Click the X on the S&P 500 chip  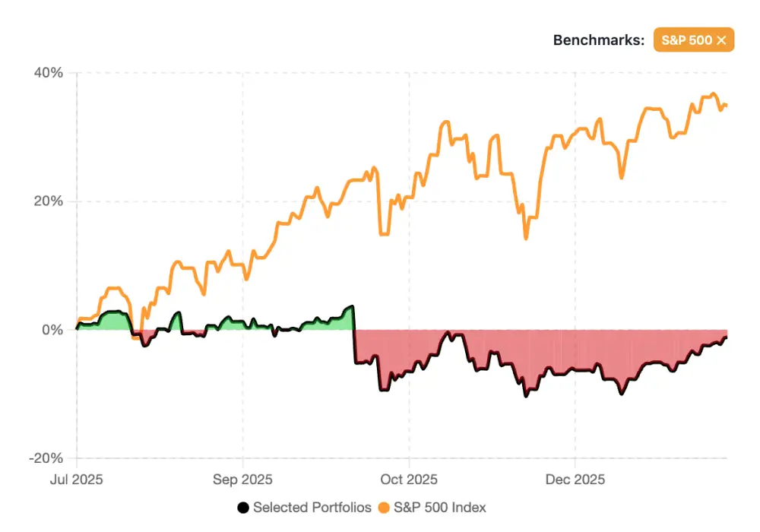pyautogui.click(x=720, y=40)
